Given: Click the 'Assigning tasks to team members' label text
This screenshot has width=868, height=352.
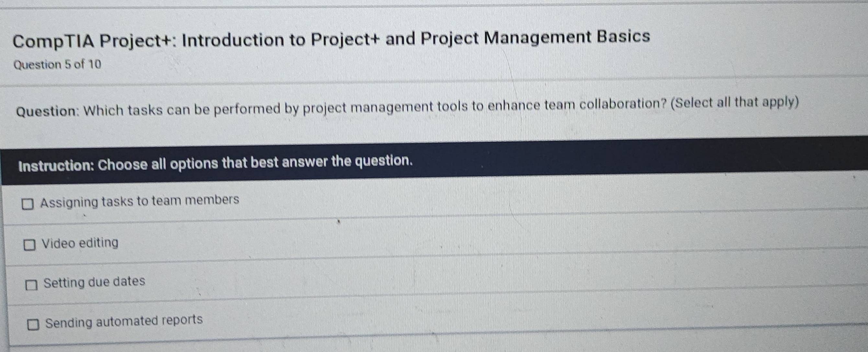Looking at the screenshot, I should [x=140, y=201].
